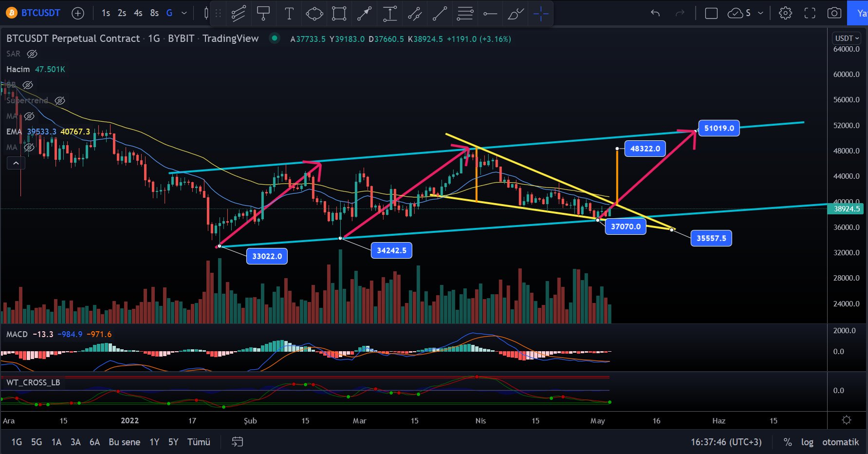Click the 48322.0 price label

[645, 149]
